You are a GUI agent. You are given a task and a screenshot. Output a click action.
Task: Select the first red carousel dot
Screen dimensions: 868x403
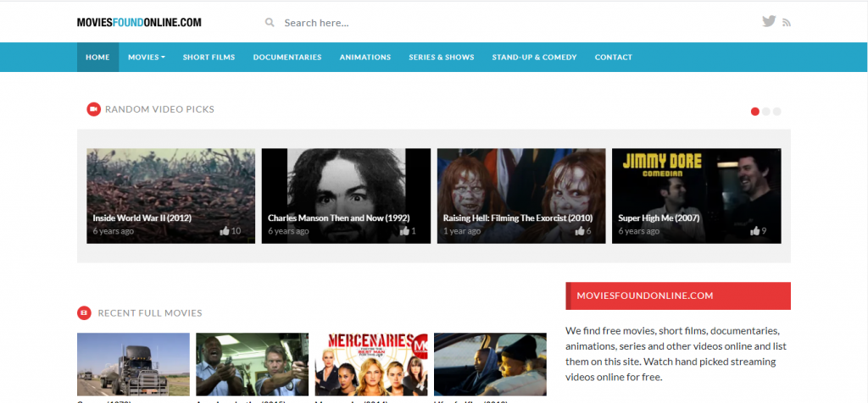[x=754, y=112]
